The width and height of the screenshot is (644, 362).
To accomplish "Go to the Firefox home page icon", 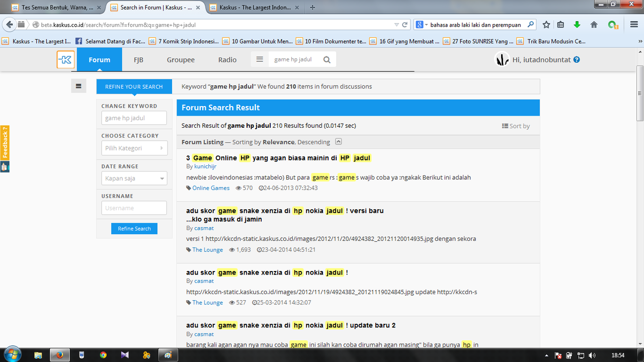I will tap(594, 25).
